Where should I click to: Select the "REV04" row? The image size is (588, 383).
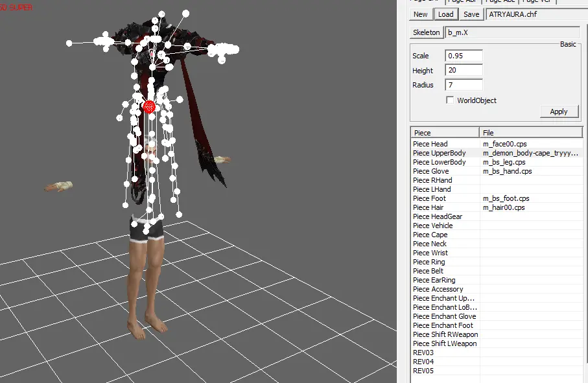tap(497, 362)
